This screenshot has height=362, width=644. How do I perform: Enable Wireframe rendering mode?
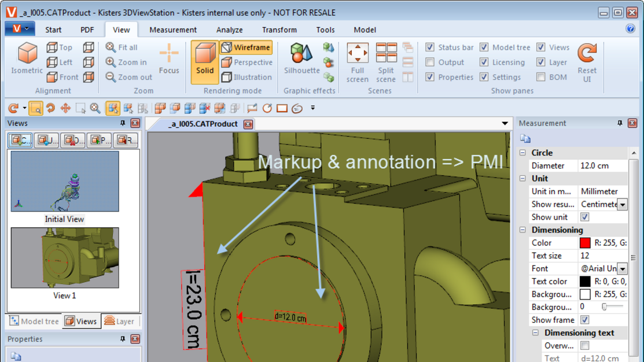[246, 47]
